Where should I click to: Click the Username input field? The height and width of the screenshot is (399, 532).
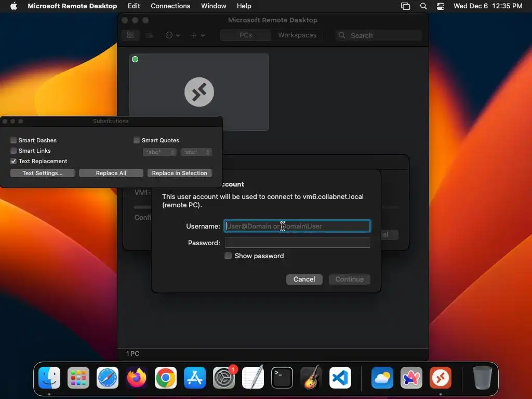pyautogui.click(x=297, y=227)
